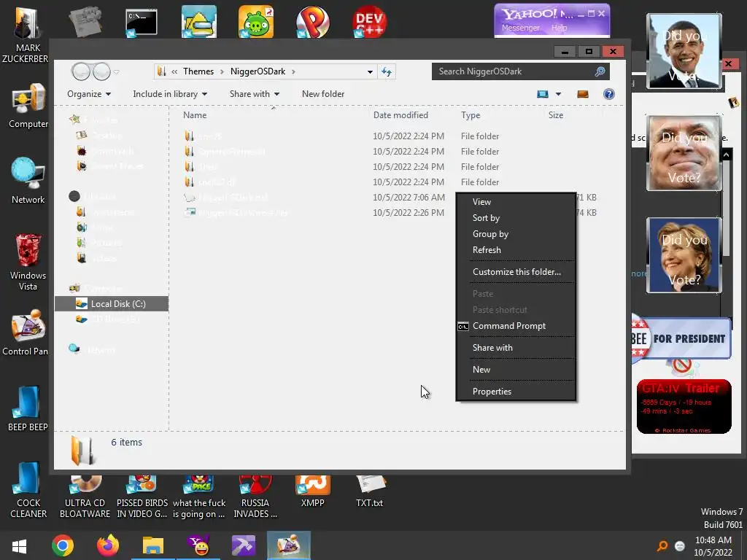Click the GTA:IV Trailer countdown gadget
The height and width of the screenshot is (560, 747).
[x=684, y=406]
